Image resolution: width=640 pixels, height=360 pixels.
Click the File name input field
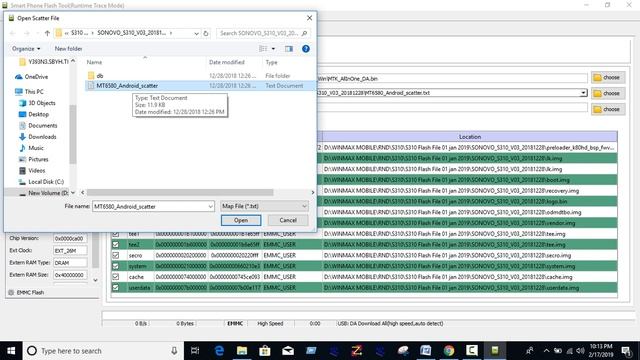click(150, 207)
